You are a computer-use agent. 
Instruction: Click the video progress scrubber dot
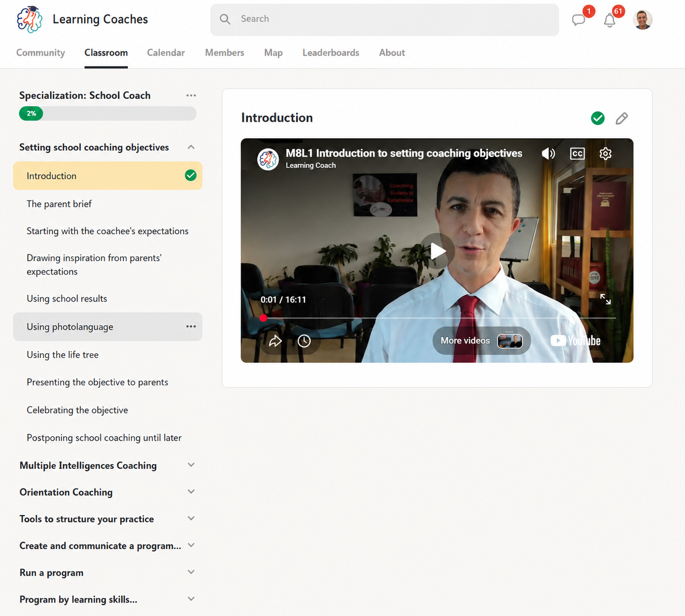click(x=264, y=318)
